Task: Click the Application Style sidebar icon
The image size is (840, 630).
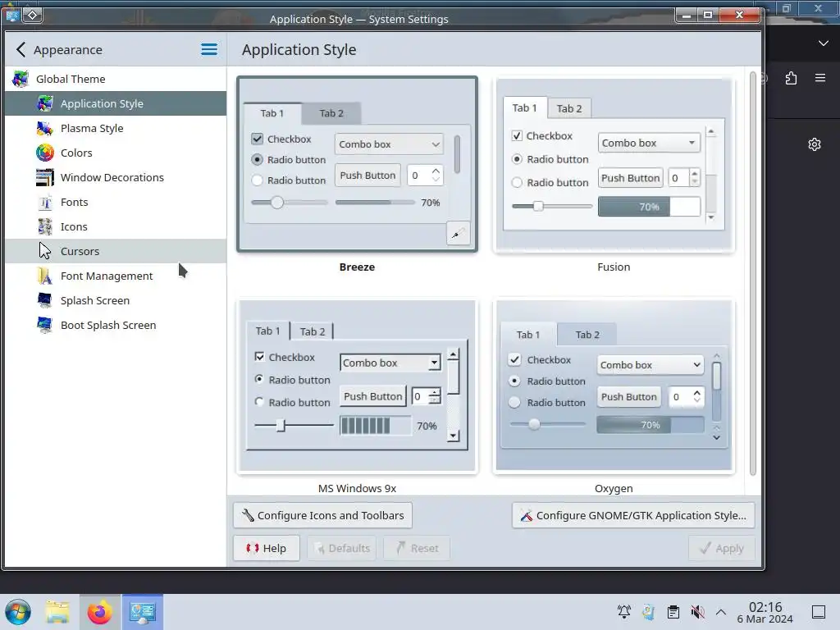Action: click(45, 103)
